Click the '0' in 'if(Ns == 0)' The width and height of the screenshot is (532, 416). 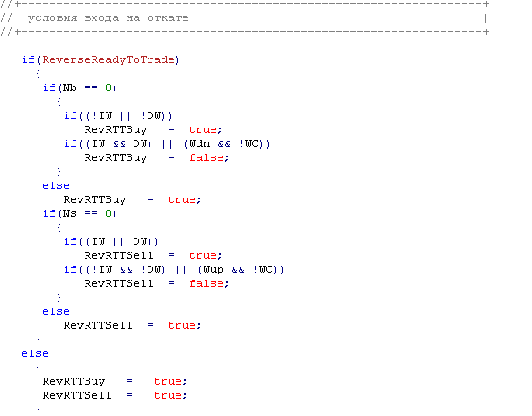[108, 213]
